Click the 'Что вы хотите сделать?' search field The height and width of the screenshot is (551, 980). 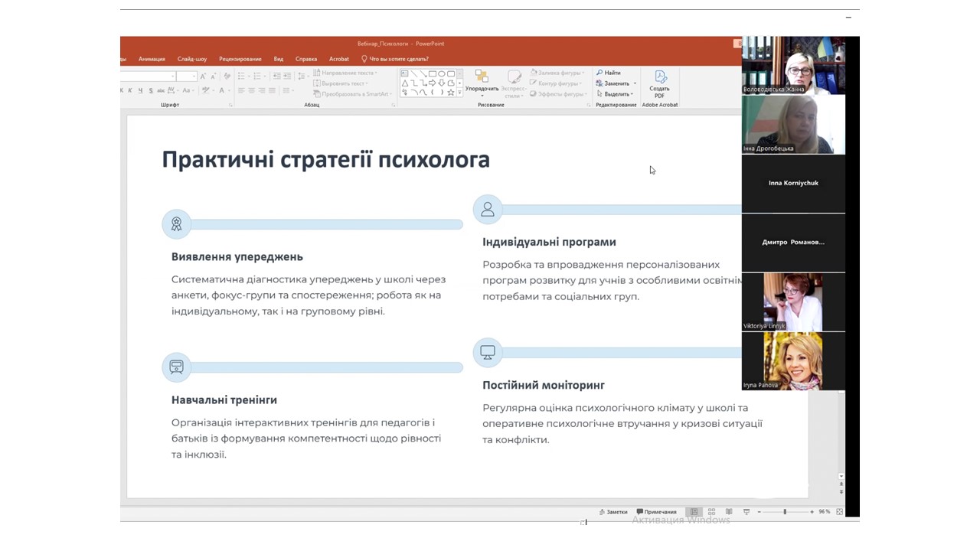point(399,59)
